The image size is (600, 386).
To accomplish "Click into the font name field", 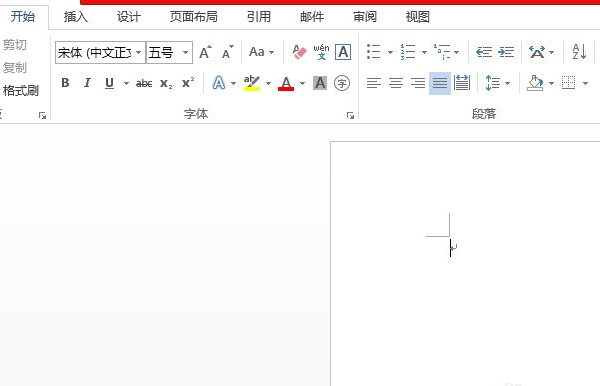I will click(95, 52).
